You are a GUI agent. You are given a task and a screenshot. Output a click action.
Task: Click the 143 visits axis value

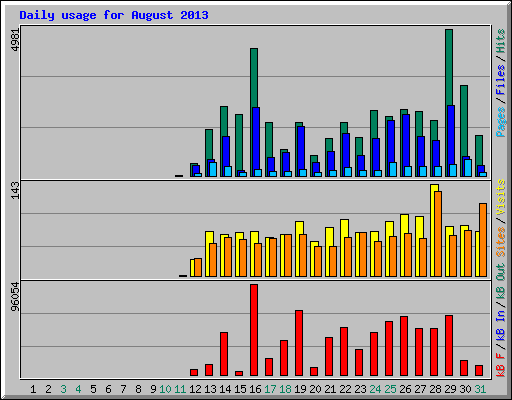15,190
